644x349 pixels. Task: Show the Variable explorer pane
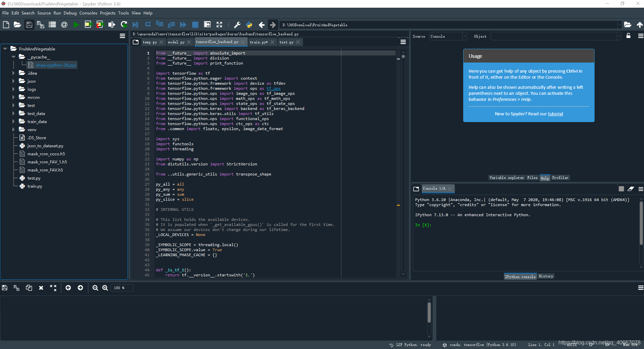point(507,178)
